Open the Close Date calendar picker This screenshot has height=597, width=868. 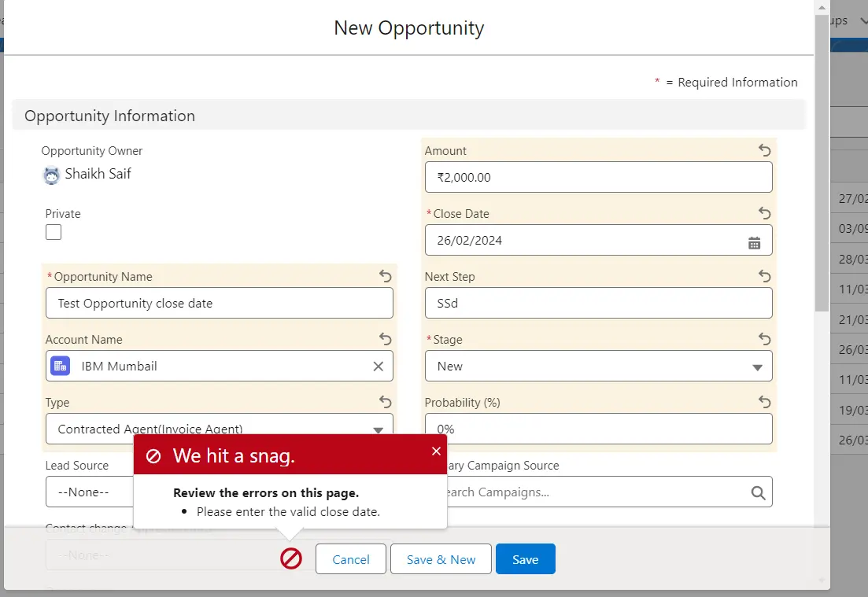754,241
